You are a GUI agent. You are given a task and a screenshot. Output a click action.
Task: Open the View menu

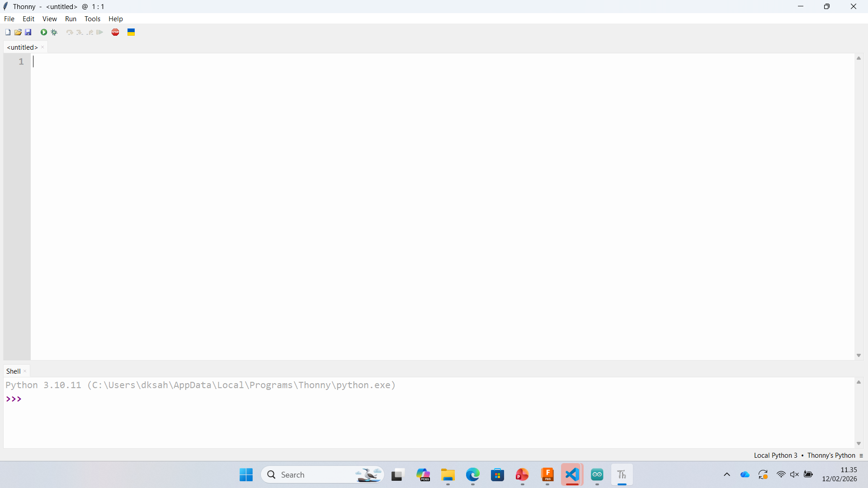pos(49,19)
